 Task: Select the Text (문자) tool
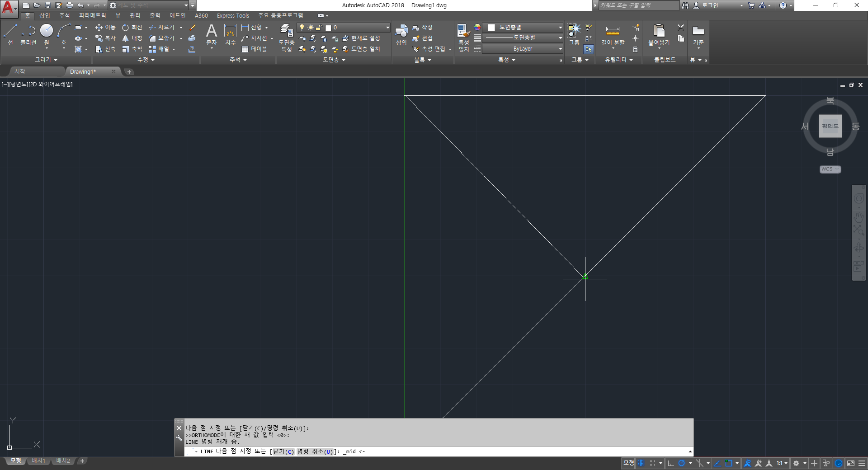pos(212,35)
